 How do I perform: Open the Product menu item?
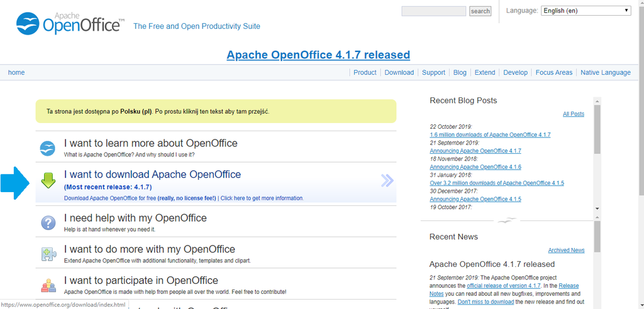click(365, 72)
